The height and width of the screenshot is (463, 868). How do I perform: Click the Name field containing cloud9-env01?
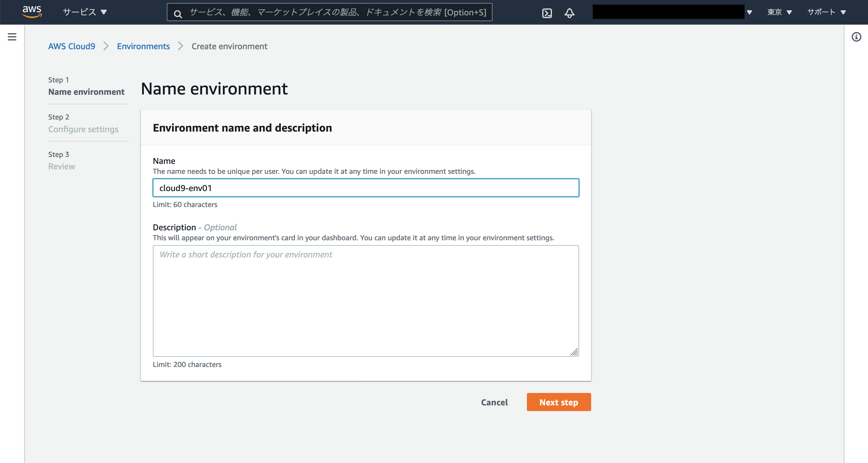click(366, 188)
